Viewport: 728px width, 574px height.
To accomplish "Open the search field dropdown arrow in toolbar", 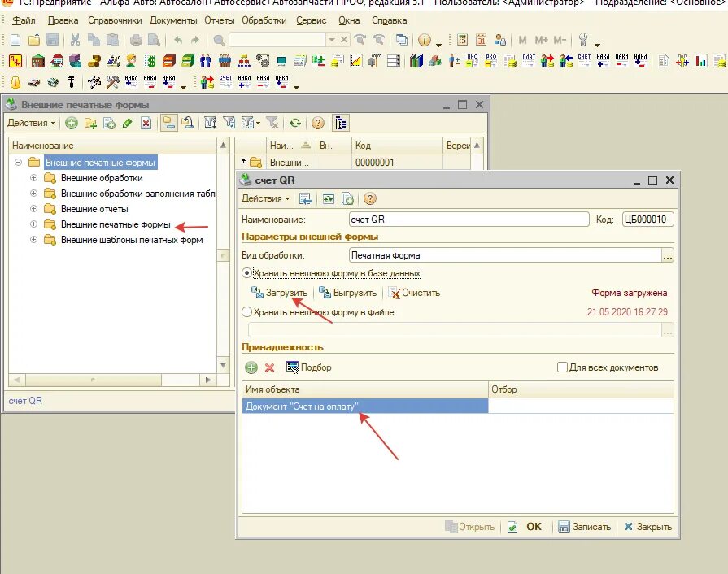I will 332,40.
